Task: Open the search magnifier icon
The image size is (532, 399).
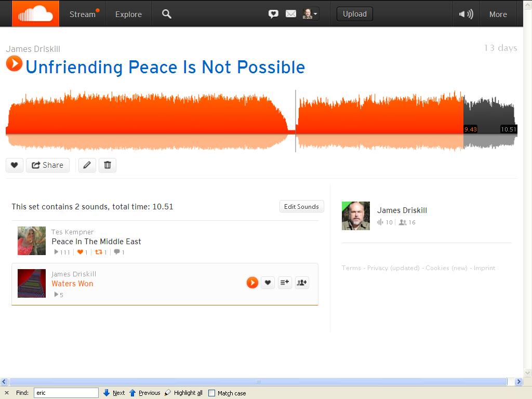Action: pos(167,14)
